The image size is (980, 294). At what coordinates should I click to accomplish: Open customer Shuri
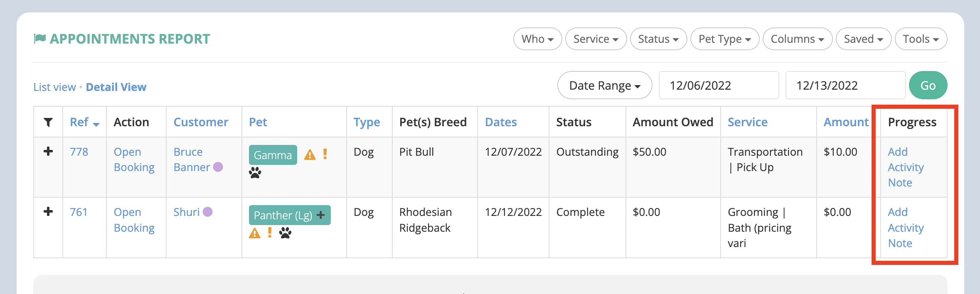click(x=186, y=212)
